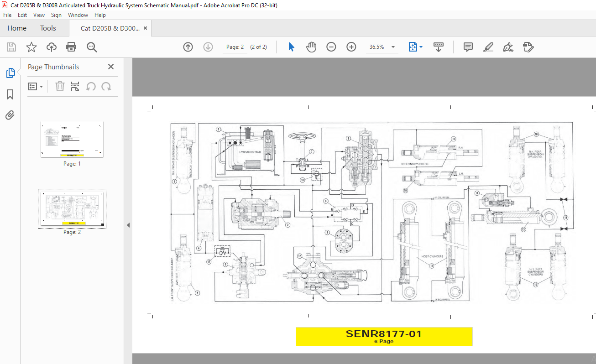Save the file with the floppy disk icon
This screenshot has height=364, width=596.
pos(11,47)
